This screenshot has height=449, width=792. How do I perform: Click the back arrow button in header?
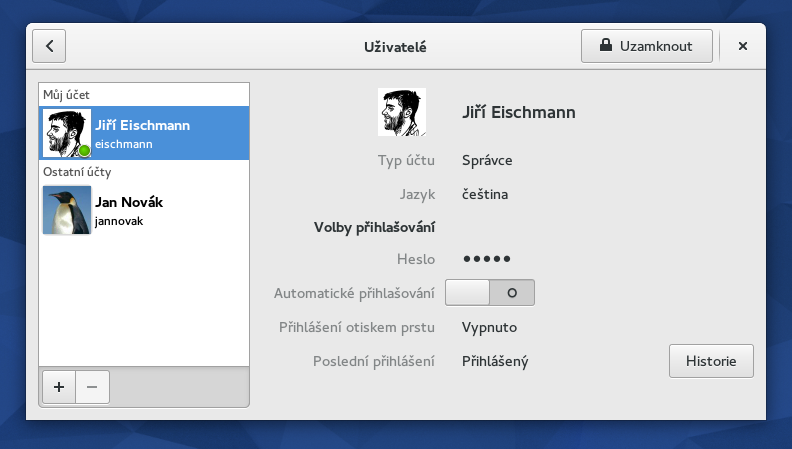[49, 46]
